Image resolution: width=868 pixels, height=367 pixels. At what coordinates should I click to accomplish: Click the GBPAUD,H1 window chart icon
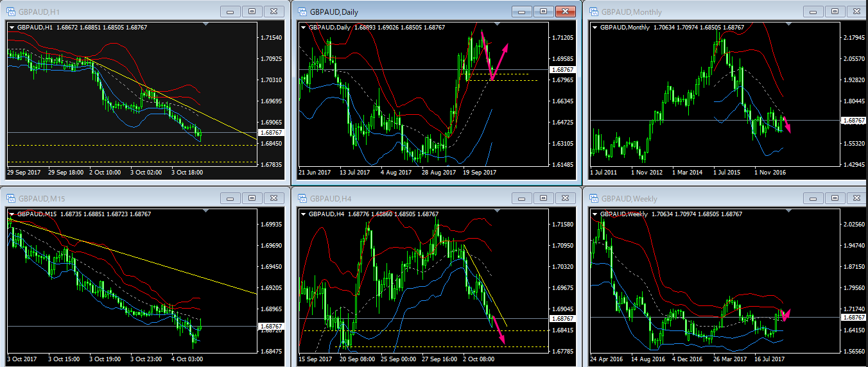[11, 12]
